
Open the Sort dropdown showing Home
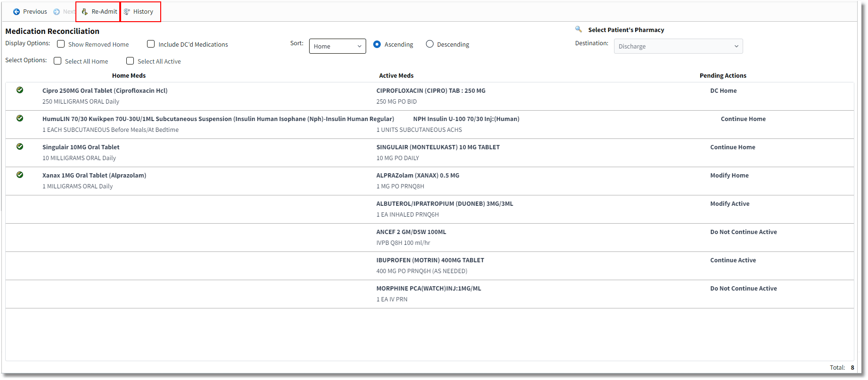[337, 46]
